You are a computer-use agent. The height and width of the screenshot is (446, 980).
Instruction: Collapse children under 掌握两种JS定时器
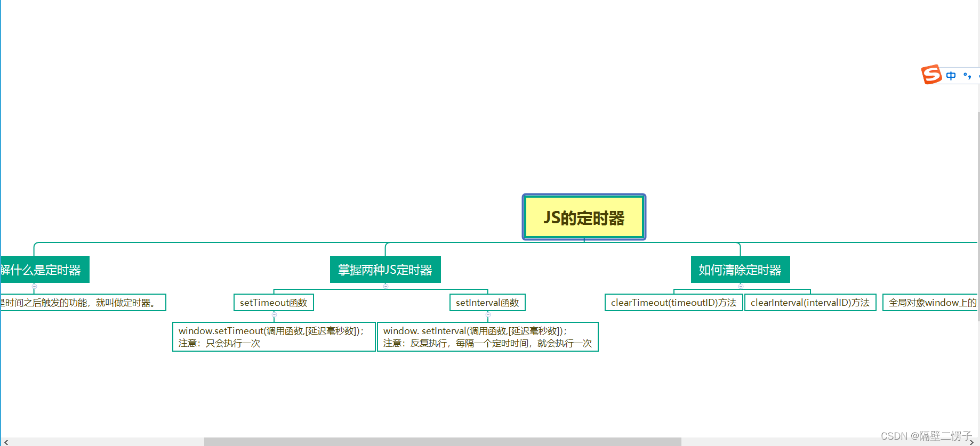pos(385,286)
